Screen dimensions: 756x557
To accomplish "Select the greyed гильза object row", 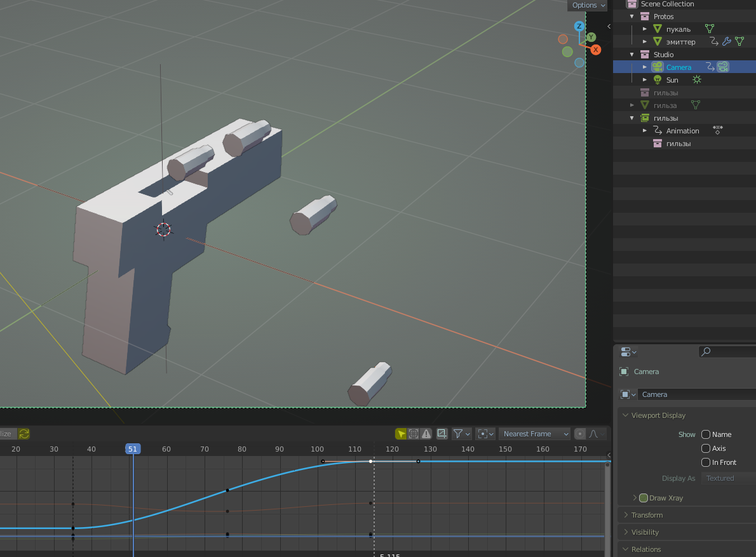I will [684, 105].
